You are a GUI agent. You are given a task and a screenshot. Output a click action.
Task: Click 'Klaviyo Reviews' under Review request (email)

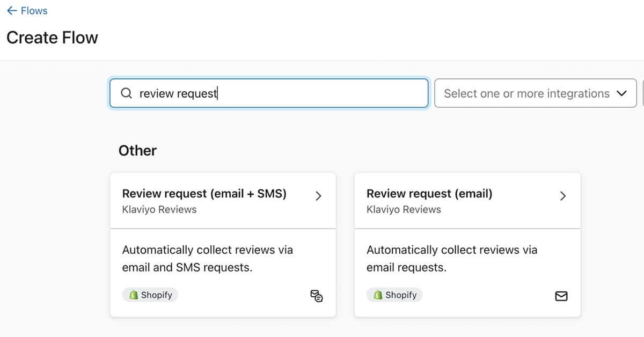(x=404, y=210)
